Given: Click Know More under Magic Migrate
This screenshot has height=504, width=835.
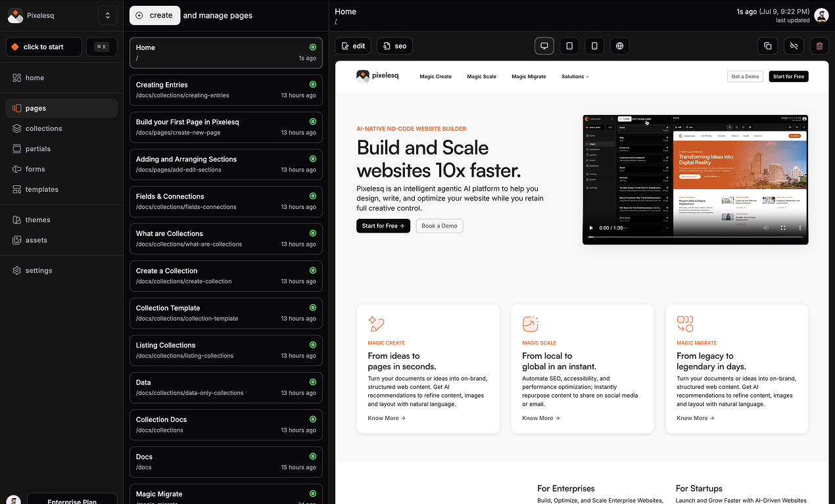Looking at the screenshot, I should tap(696, 418).
